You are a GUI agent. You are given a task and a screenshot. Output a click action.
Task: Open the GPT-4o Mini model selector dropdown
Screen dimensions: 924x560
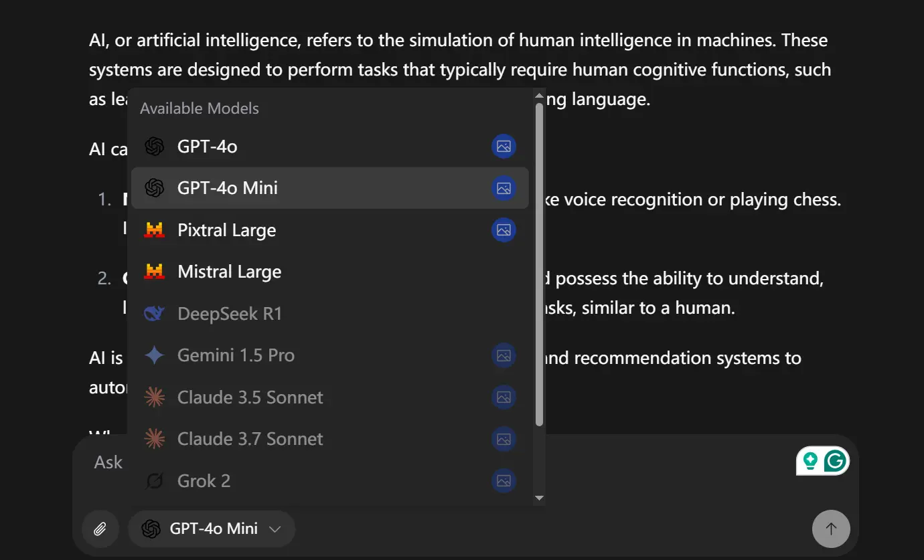click(212, 529)
